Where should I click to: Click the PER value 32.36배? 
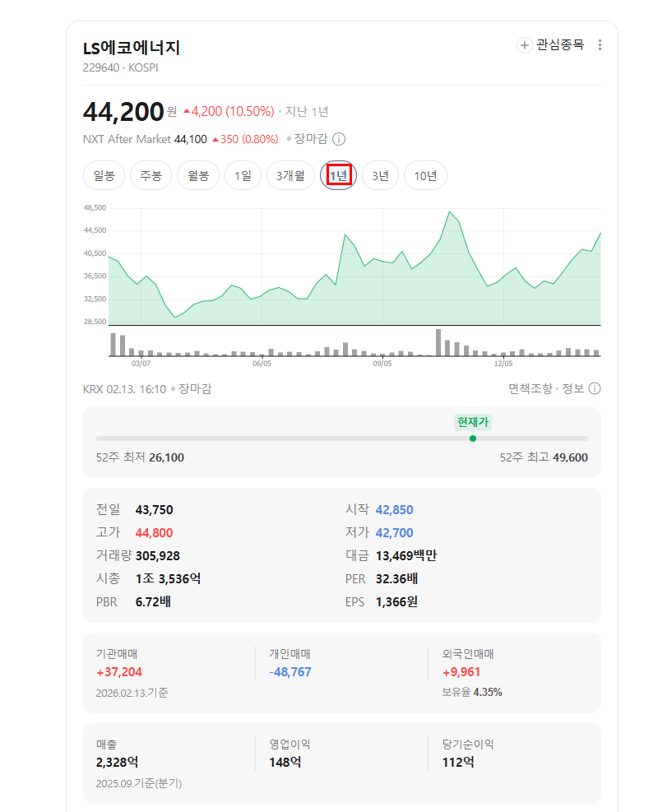click(397, 578)
